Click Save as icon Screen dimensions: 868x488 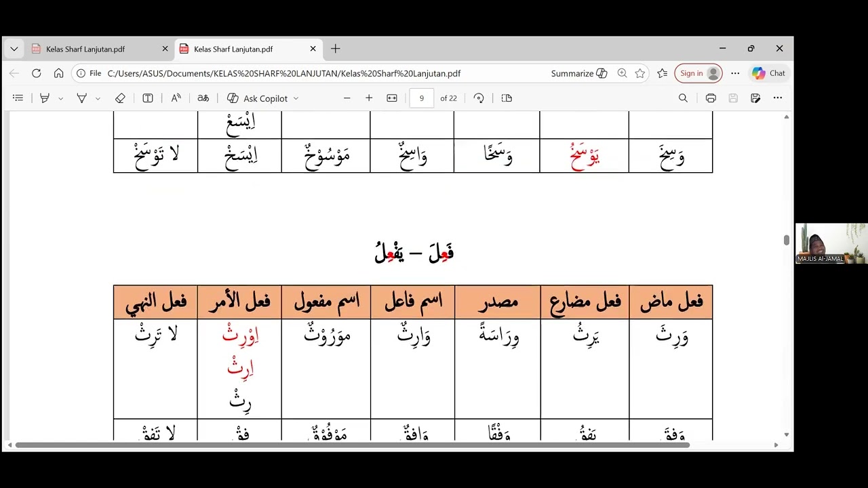755,98
